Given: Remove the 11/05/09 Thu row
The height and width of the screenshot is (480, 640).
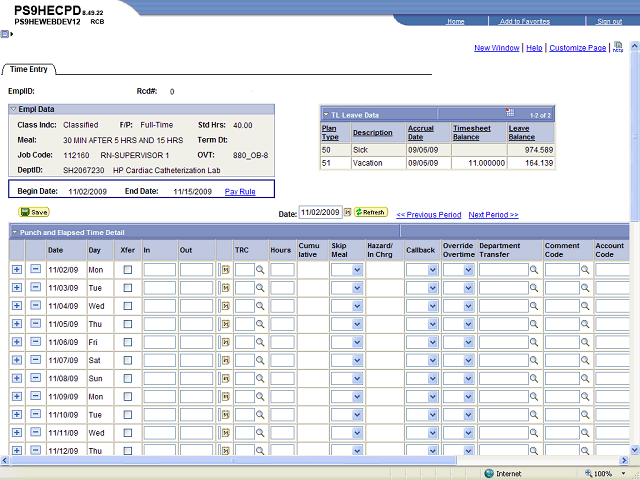Looking at the screenshot, I should 36,323.
